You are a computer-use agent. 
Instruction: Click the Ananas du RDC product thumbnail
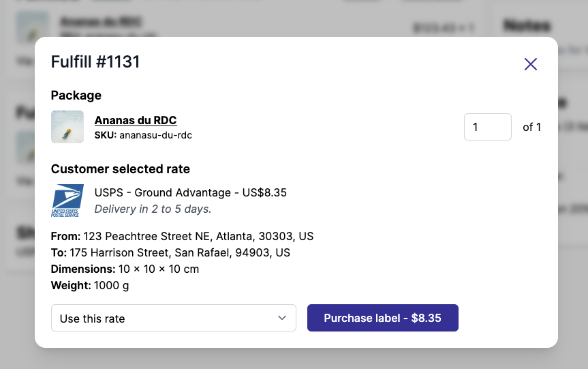point(67,127)
